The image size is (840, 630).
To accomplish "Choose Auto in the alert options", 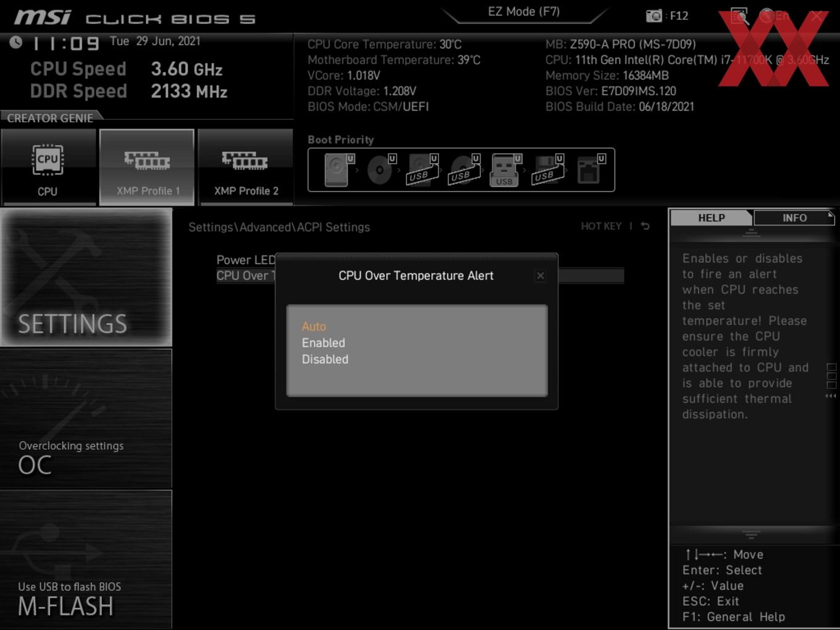I will [314, 327].
